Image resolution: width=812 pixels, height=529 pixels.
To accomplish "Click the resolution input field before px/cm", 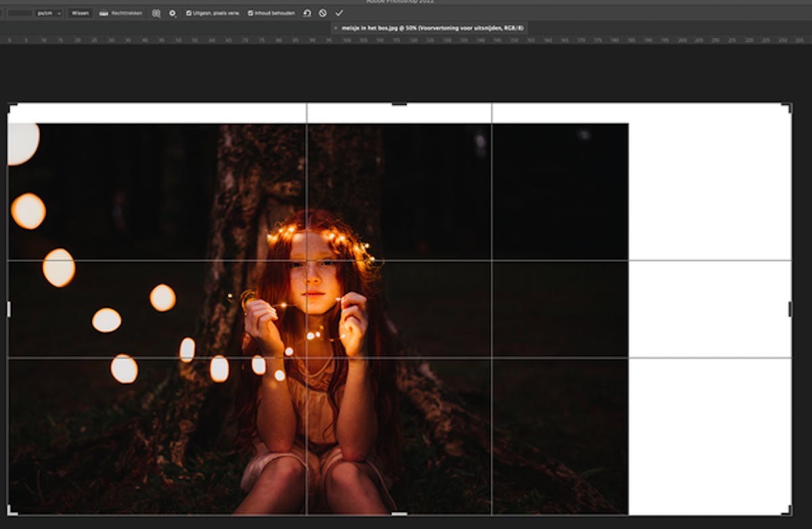I will pyautogui.click(x=20, y=13).
